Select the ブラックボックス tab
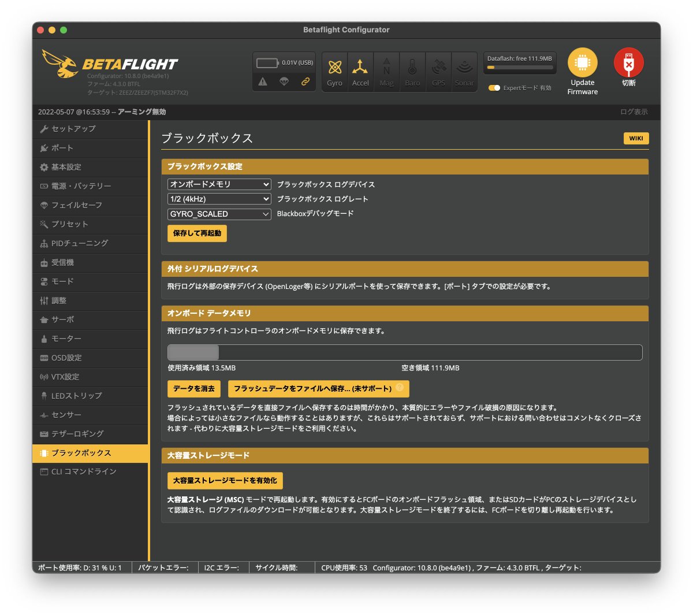The image size is (693, 616). click(90, 453)
